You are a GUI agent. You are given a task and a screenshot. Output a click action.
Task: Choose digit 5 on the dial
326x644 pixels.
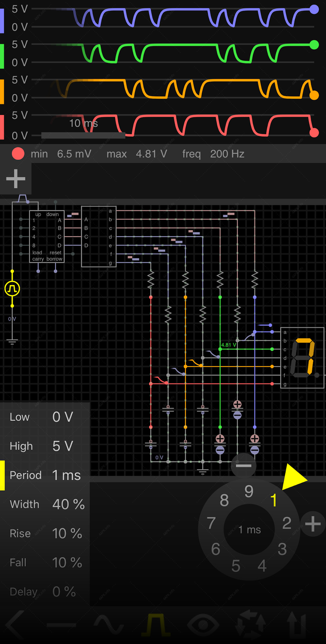[x=236, y=566]
